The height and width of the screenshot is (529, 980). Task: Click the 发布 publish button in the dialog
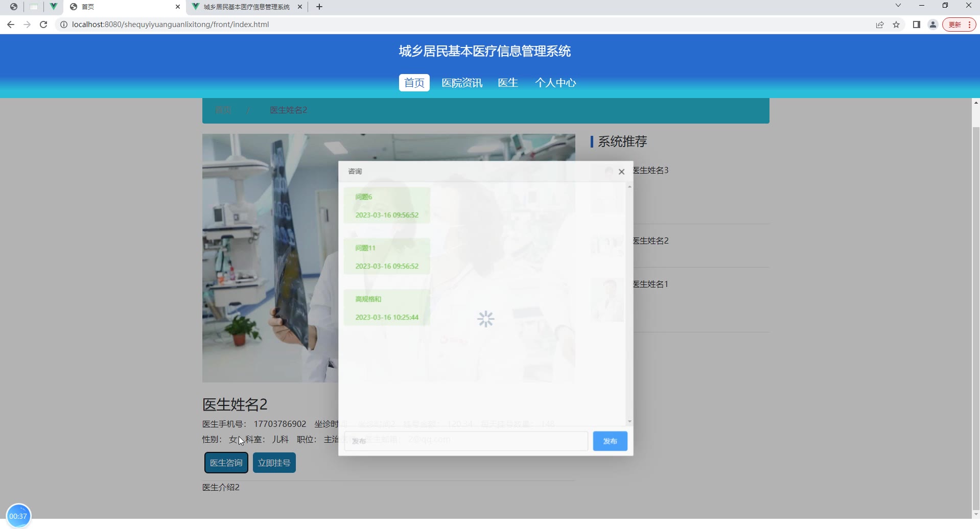610,441
